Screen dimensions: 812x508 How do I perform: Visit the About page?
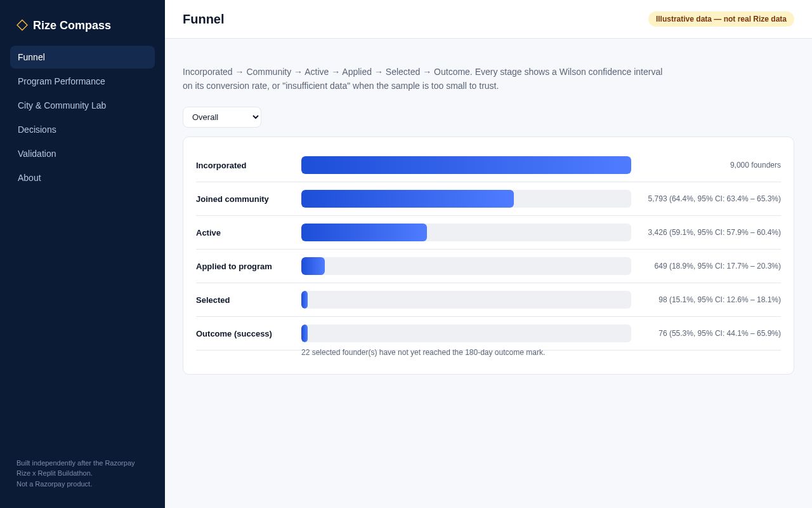[82, 178]
